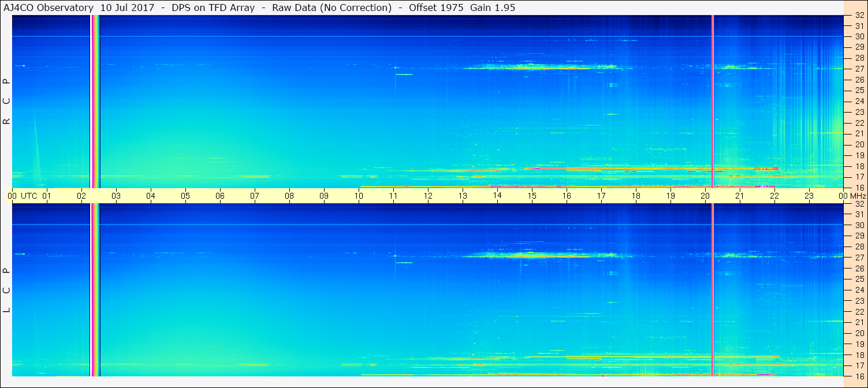Click the '03' hour tick label
This screenshot has width=868, height=388.
tap(116, 196)
